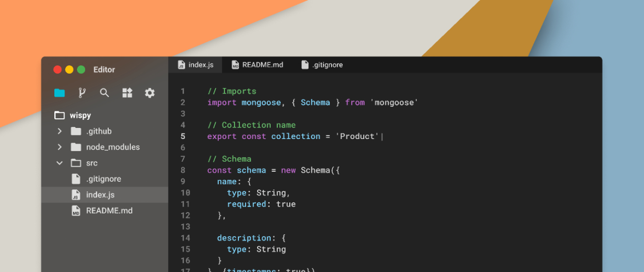
Task: Collapse the src folder chevron
Action: pos(59,163)
